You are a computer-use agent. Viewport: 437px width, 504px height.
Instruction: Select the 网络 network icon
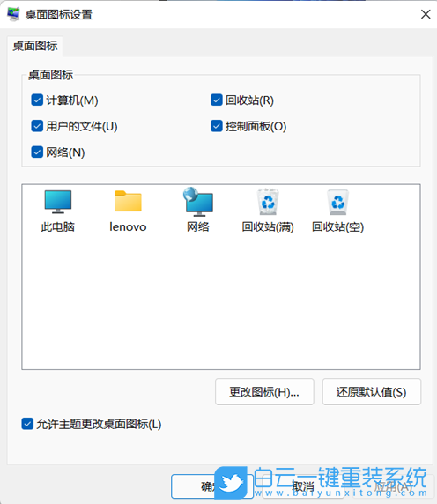(x=198, y=202)
